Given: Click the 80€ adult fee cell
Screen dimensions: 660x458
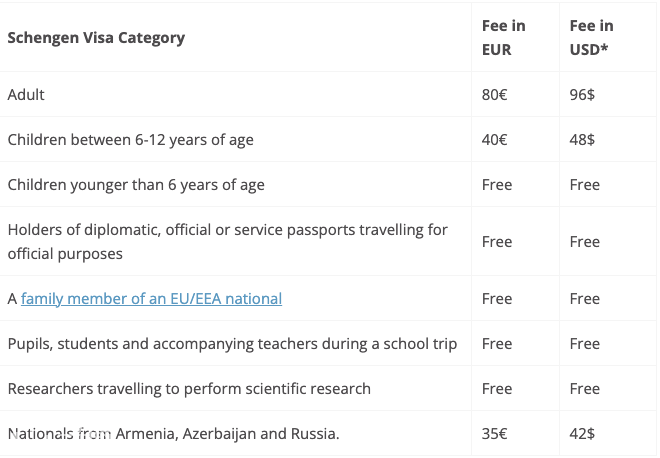Looking at the screenshot, I should point(495,95).
